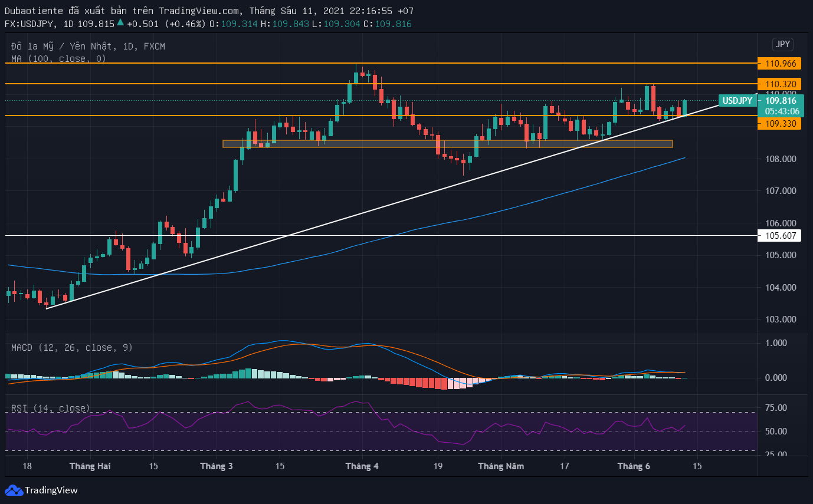Select the 105.607 white price label
This screenshot has height=504, width=813.
(x=780, y=235)
